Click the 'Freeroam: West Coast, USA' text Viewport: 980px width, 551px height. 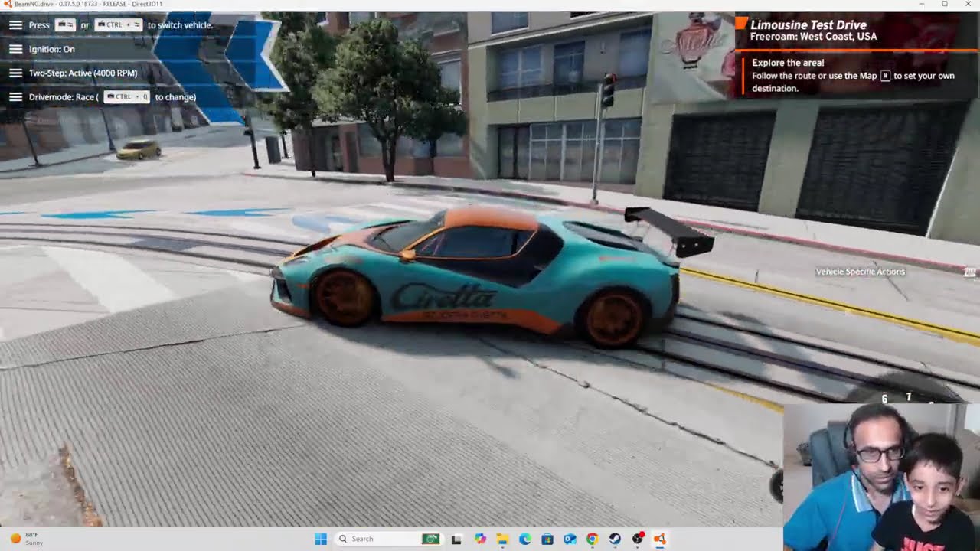pos(813,37)
